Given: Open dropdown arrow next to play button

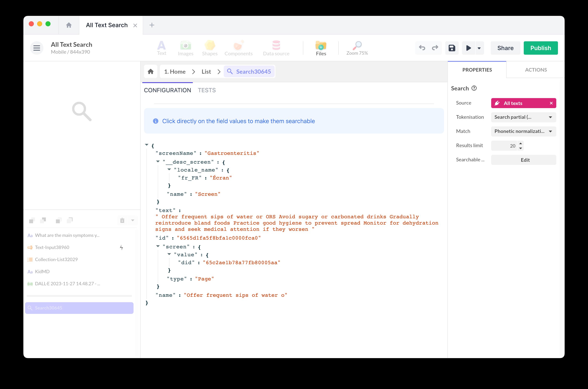Looking at the screenshot, I should 479,48.
